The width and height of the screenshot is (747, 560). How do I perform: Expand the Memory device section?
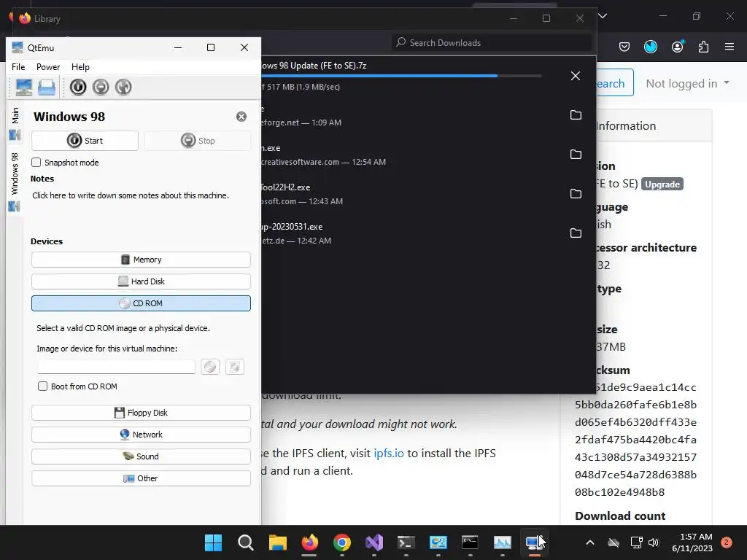(x=141, y=260)
